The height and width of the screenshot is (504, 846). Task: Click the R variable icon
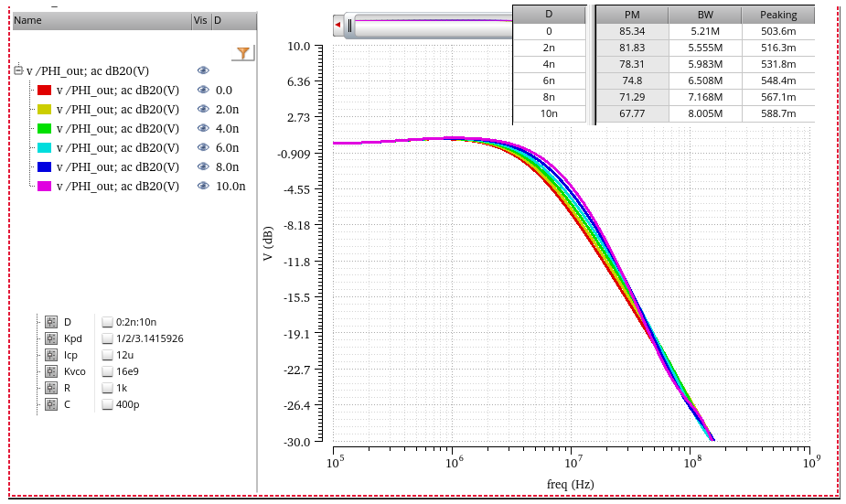pos(51,388)
